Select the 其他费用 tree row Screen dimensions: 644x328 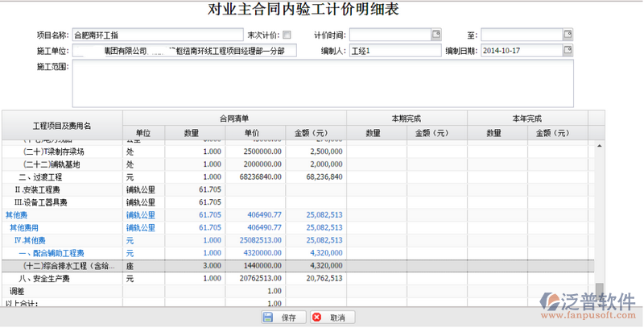24,227
